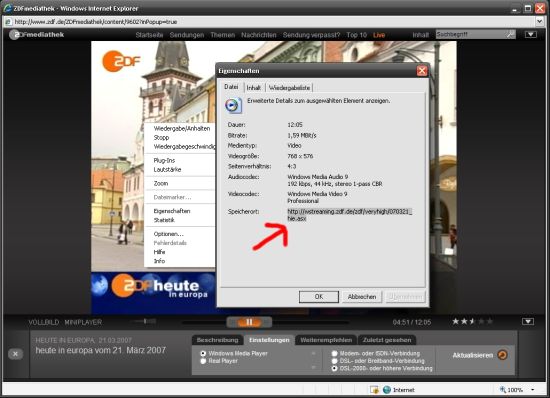Expand the dropdown arrow right of rating stars

point(528,322)
